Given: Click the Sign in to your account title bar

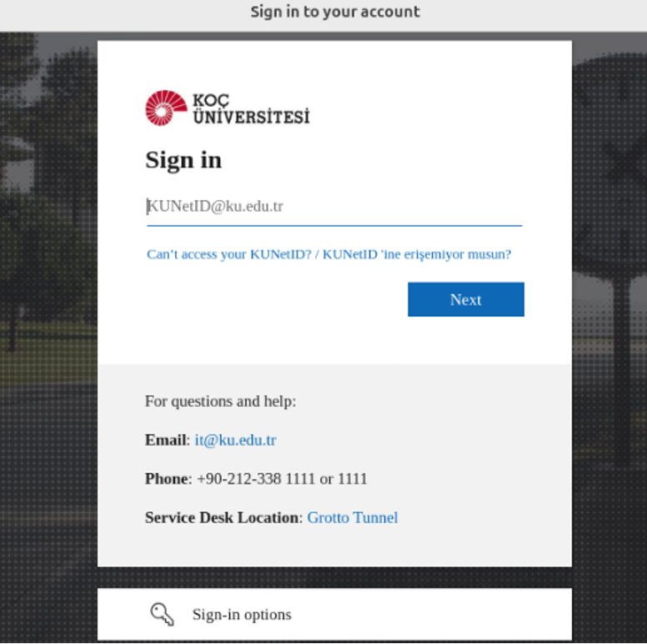Looking at the screenshot, I should coord(323,15).
